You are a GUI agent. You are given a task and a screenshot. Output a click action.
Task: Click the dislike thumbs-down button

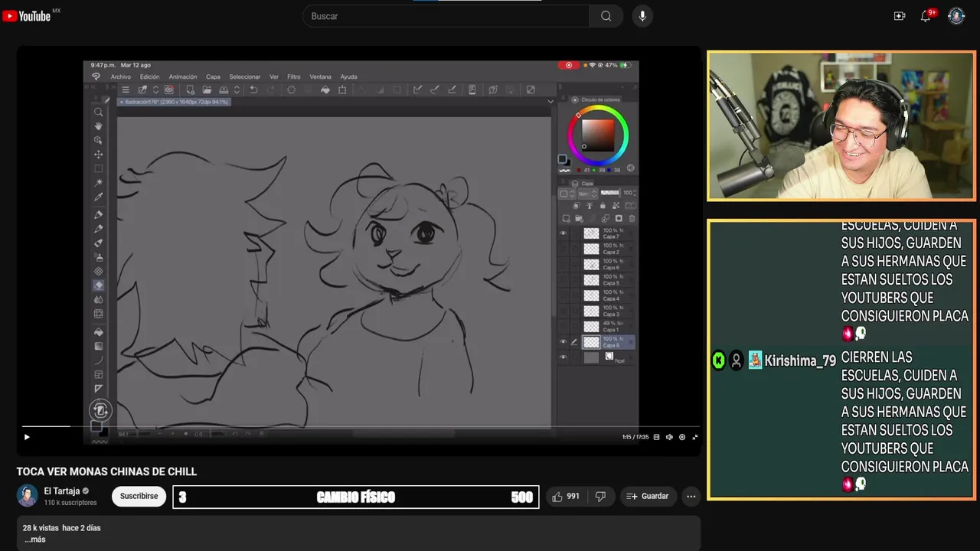click(x=600, y=497)
